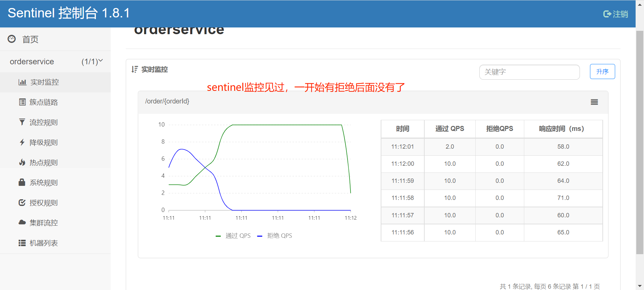
Task: Toggle the 拒绝 QPS legend entry
Action: (x=274, y=236)
